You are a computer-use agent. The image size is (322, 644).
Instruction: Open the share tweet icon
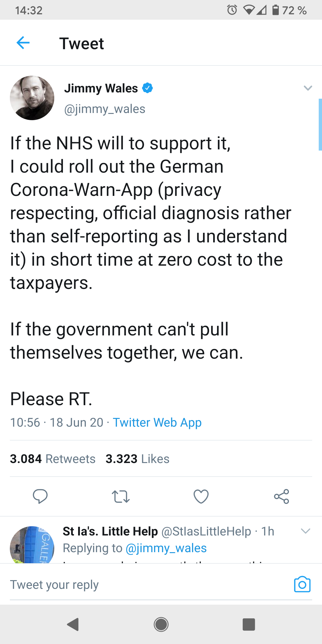click(x=281, y=496)
